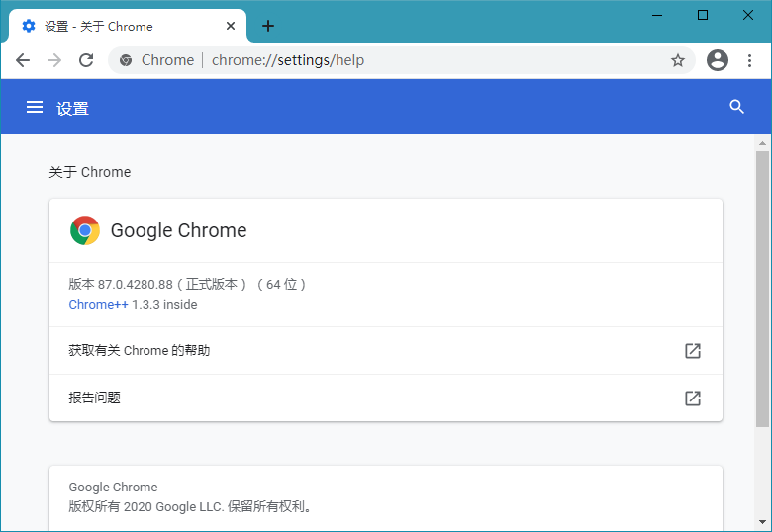Open the Chrome++ link

[x=98, y=305]
